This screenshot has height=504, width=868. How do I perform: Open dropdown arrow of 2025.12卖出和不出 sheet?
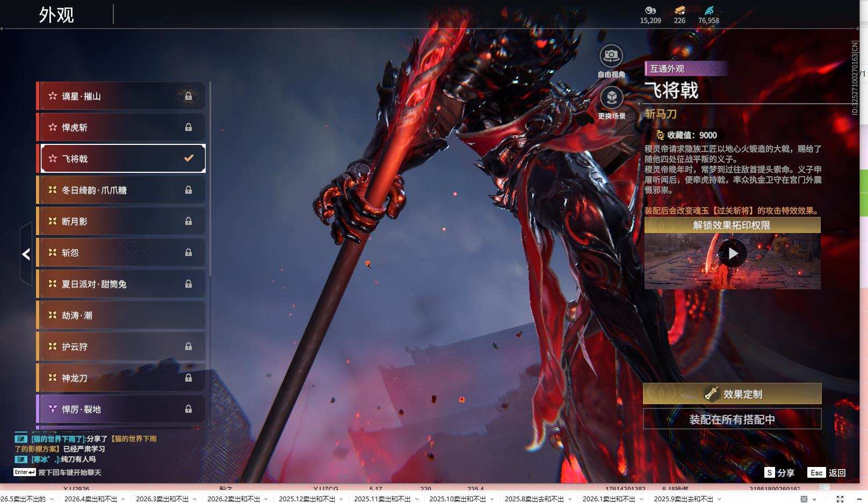pyautogui.click(x=341, y=499)
